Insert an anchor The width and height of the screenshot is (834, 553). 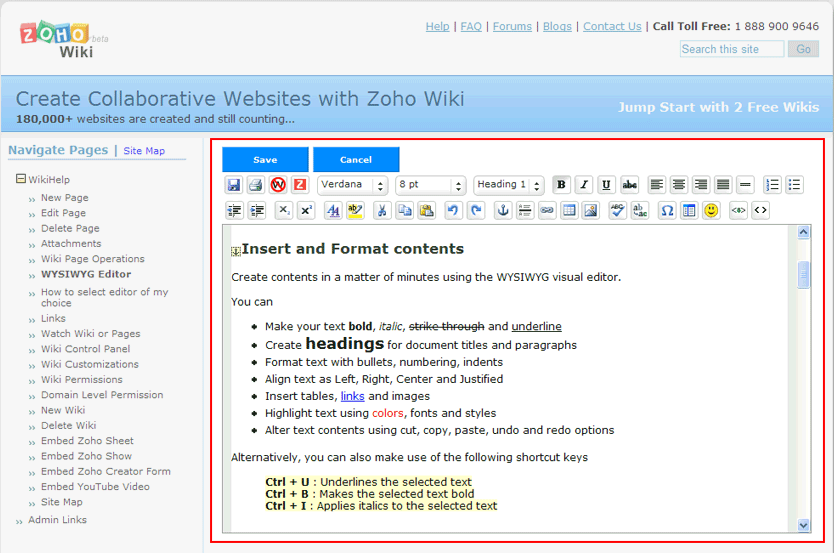(503, 211)
